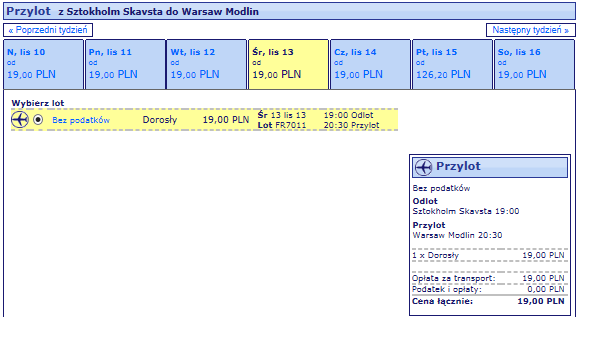Choose the Śr, lis 13 tab
Image resolution: width=614 pixels, height=360 pixels.
tap(289, 64)
